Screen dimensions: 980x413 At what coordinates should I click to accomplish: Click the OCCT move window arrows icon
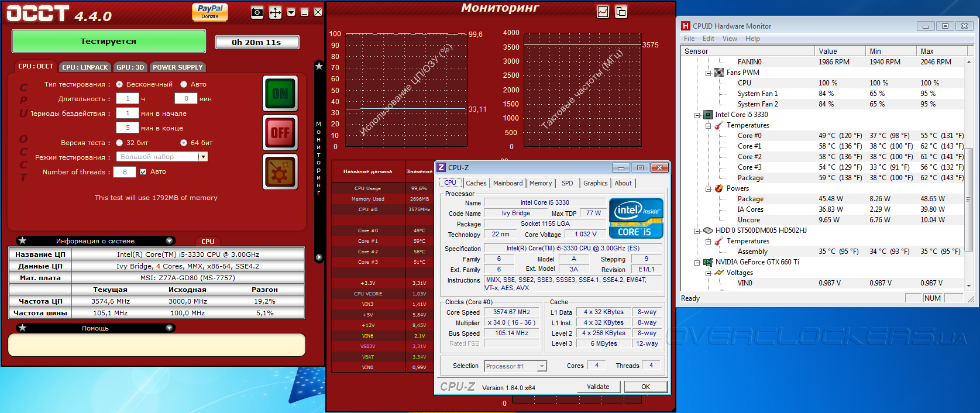275,12
